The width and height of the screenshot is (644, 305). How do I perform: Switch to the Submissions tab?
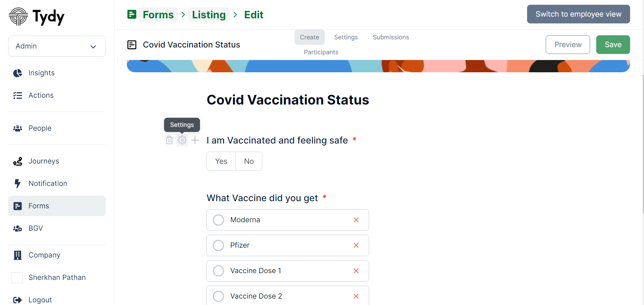391,37
